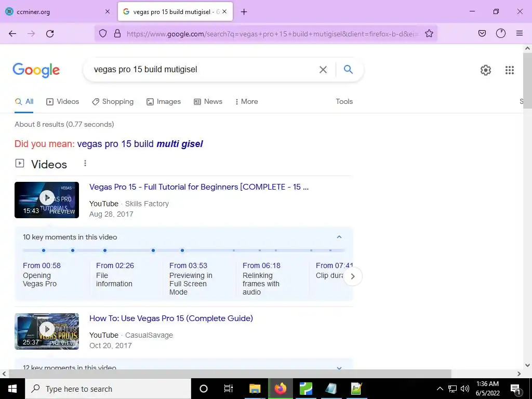Go back to the previous page
This screenshot has width=532, height=399.
[x=12, y=34]
